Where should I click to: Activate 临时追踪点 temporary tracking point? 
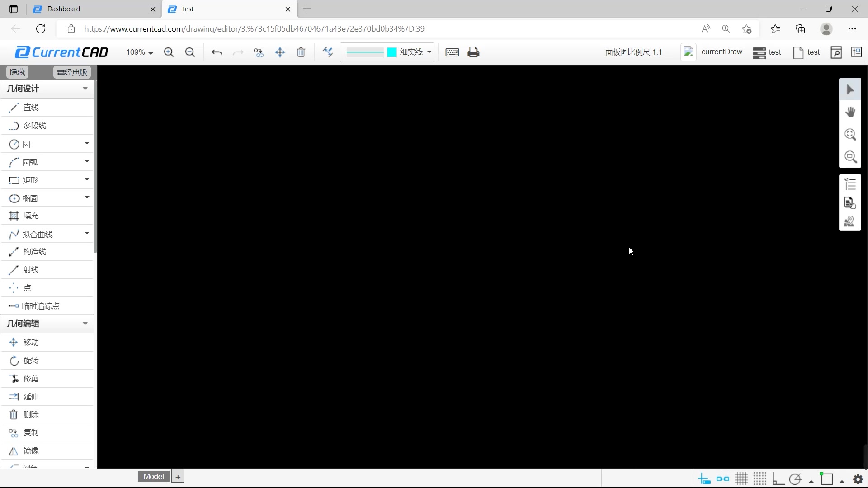tap(47, 306)
